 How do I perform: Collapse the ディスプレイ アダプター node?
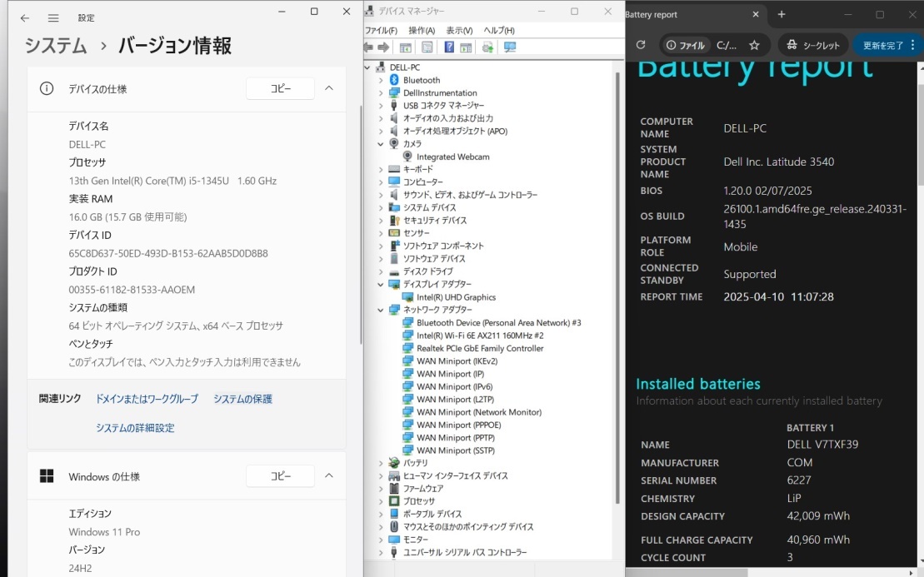pyautogui.click(x=381, y=285)
